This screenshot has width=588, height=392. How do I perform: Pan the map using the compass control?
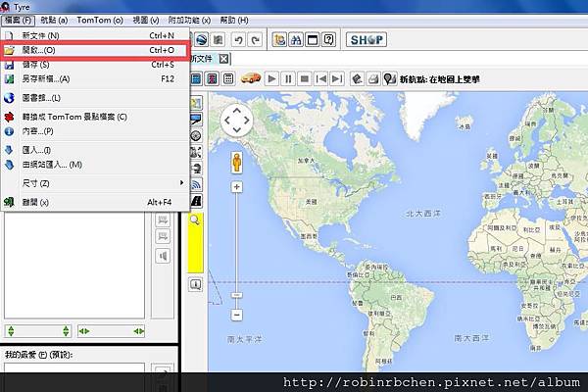(236, 121)
